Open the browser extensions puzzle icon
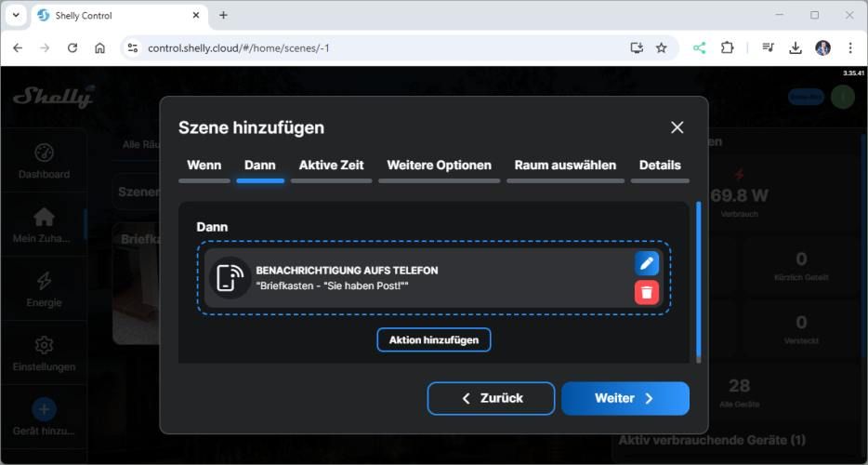The image size is (868, 465). point(728,47)
